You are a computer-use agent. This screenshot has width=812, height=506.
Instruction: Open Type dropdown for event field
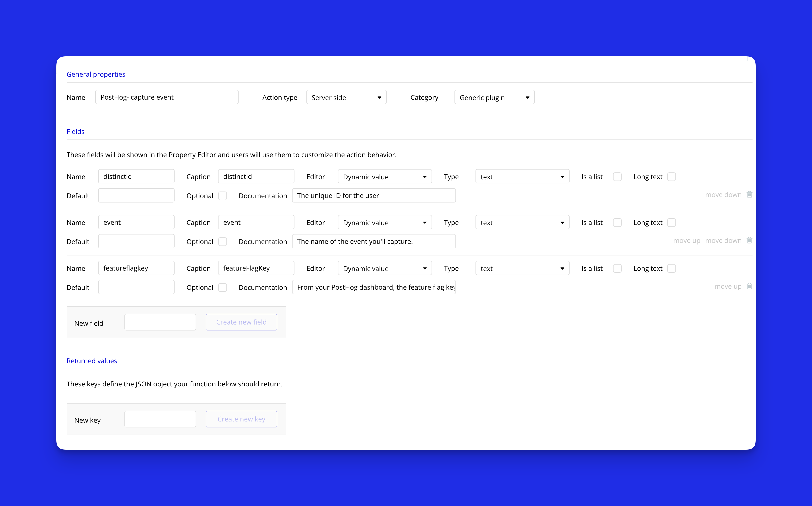[522, 223]
